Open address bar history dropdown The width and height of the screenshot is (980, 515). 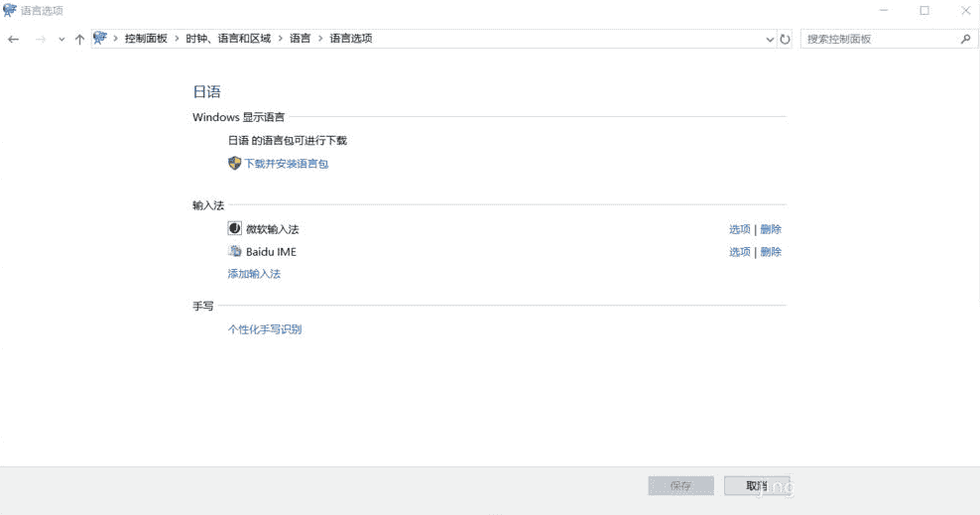click(770, 40)
